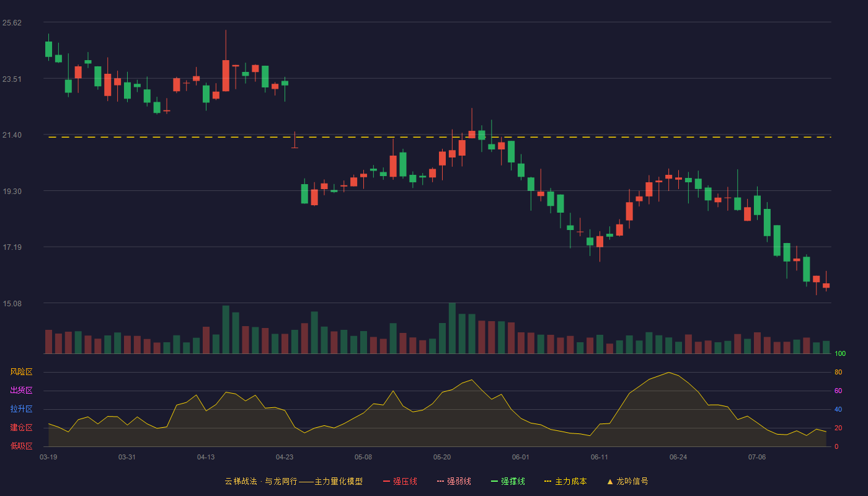Click the 07-06 date axis label
The width and height of the screenshot is (868, 496).
pos(757,457)
